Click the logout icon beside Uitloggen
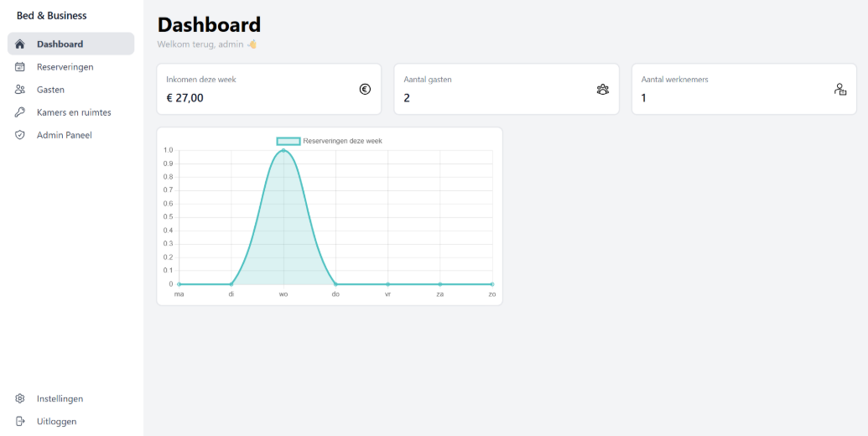The width and height of the screenshot is (868, 436). (20, 422)
